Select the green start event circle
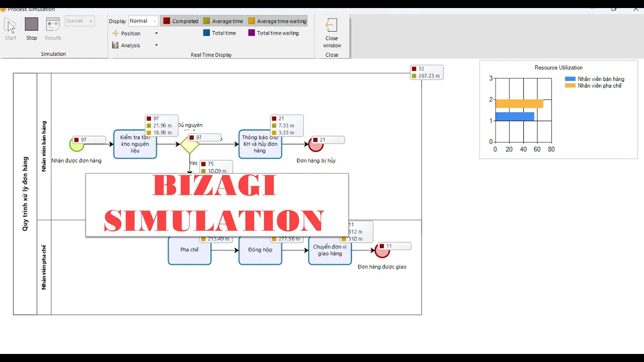The height and width of the screenshot is (362, 644). click(76, 144)
